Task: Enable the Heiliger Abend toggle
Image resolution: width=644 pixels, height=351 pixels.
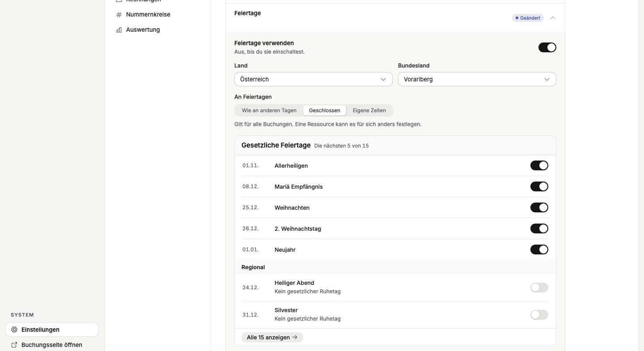Action: pyautogui.click(x=539, y=288)
